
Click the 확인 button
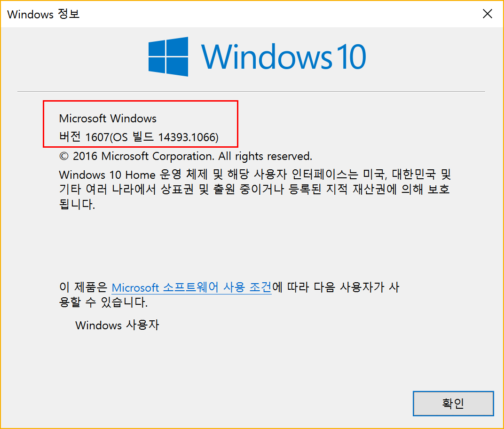click(x=453, y=403)
